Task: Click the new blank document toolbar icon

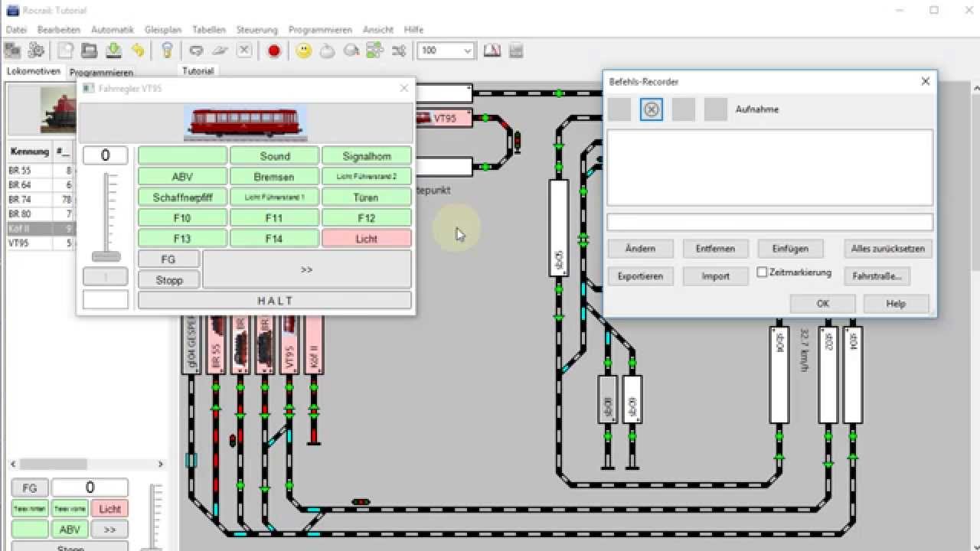Action: (x=66, y=51)
